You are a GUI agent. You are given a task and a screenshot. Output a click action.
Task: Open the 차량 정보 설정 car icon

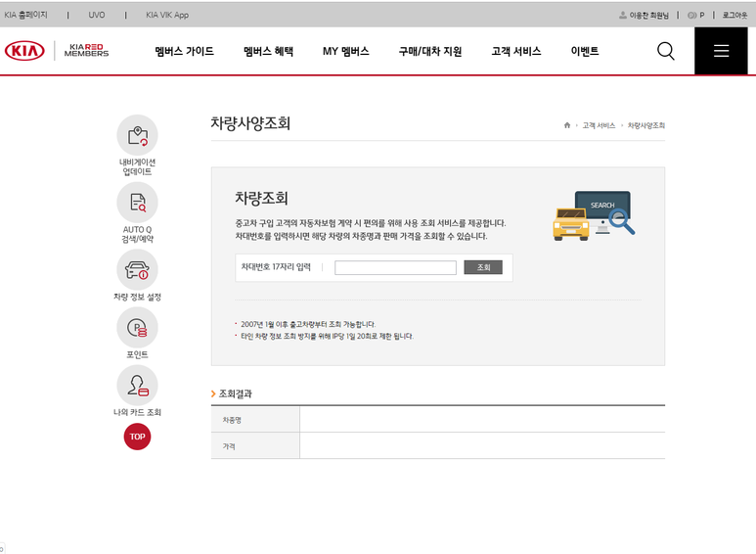138,270
